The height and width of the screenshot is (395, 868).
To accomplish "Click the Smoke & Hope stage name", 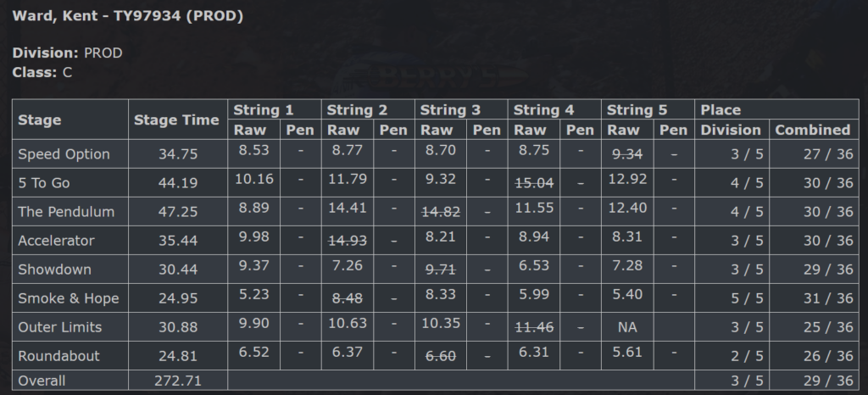I will click(69, 298).
